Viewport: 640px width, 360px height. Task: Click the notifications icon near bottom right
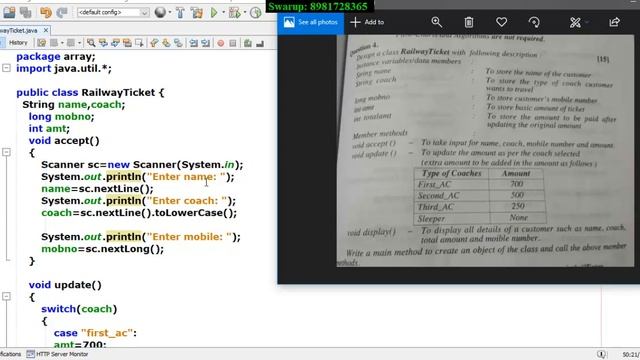tap(601, 354)
